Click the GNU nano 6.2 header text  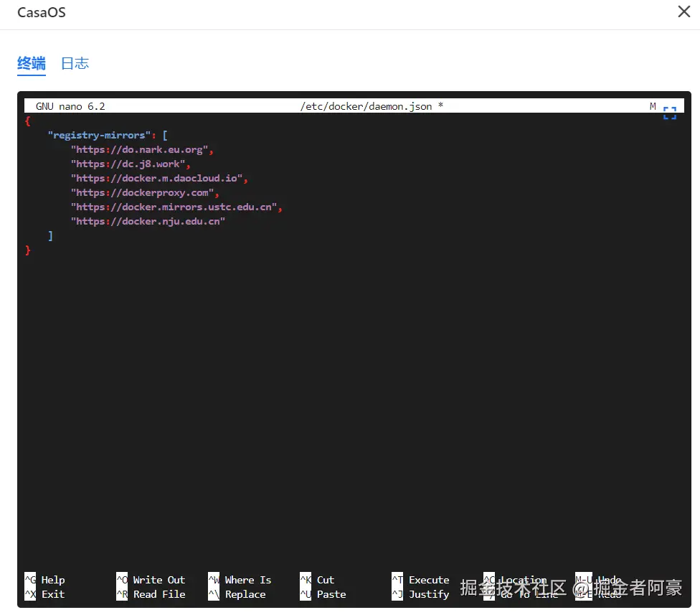pyautogui.click(x=70, y=106)
